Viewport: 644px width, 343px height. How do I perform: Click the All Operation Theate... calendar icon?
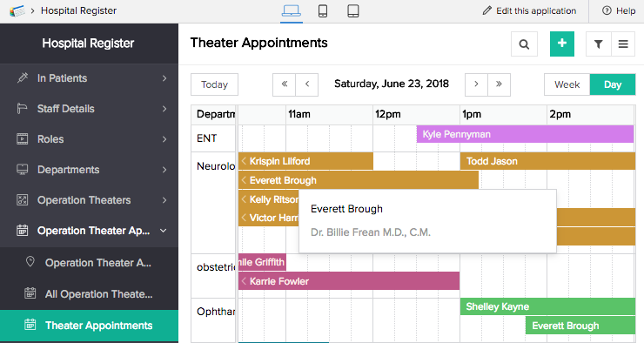[x=30, y=293]
